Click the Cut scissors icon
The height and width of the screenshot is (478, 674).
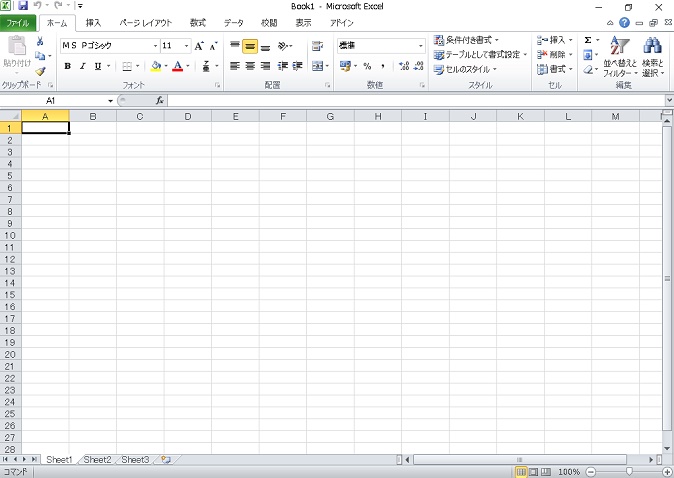click(40, 42)
